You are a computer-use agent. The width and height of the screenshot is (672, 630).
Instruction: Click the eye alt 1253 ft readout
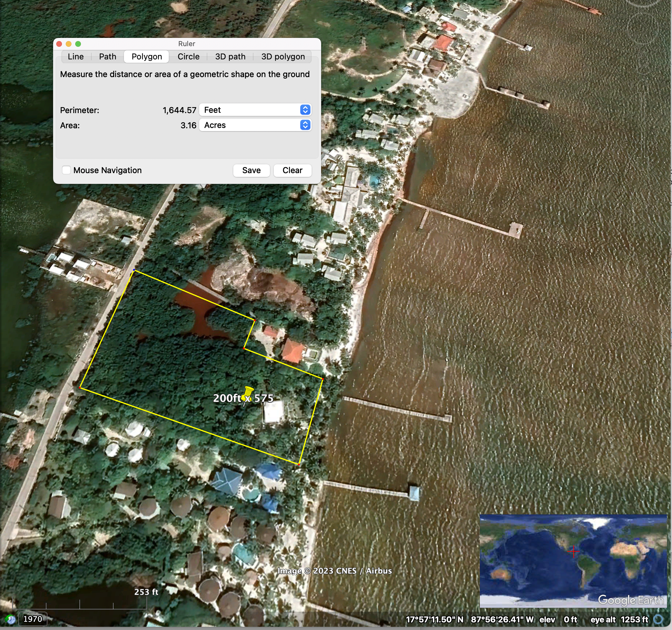pyautogui.click(x=619, y=620)
